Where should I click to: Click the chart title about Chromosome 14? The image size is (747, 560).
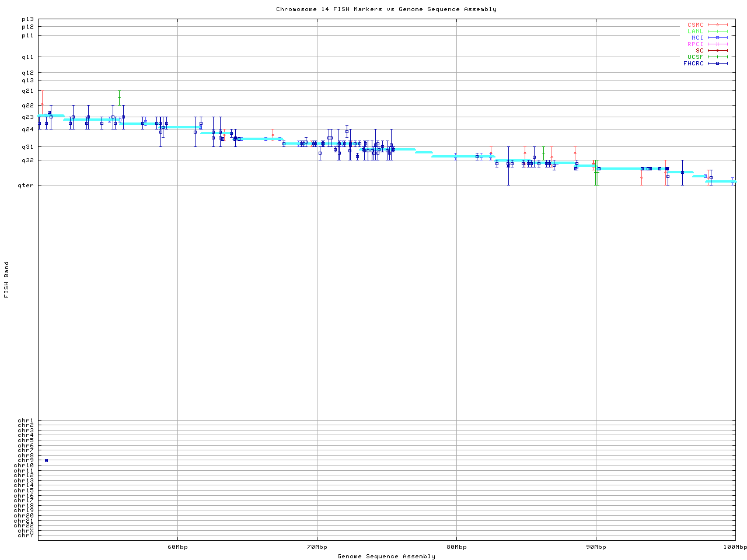(x=386, y=9)
